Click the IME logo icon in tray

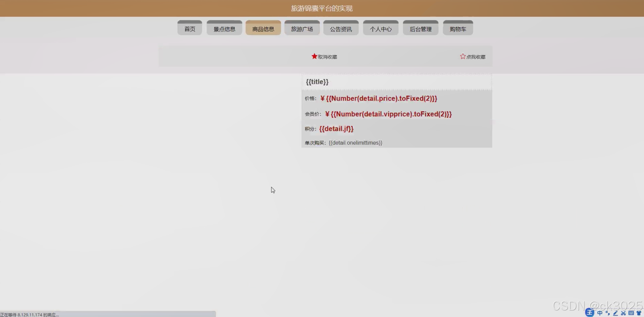click(590, 313)
